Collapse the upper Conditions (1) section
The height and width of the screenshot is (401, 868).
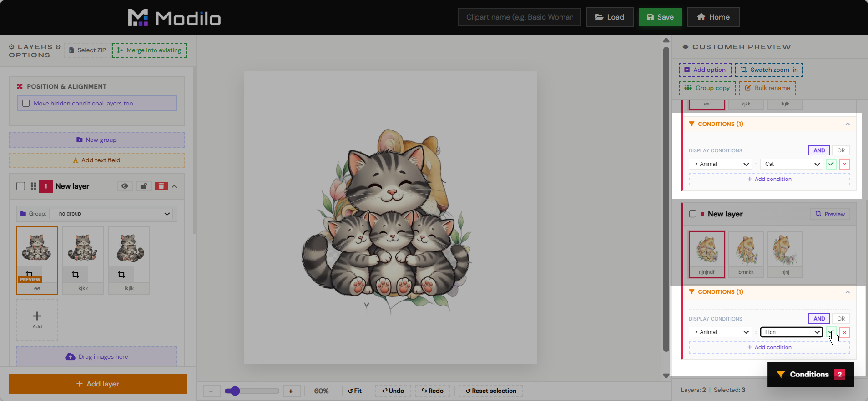[848, 124]
